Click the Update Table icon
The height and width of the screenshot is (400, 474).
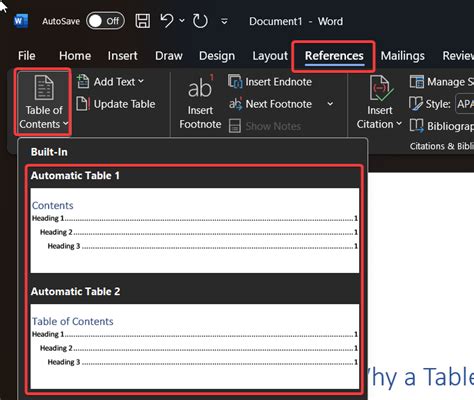point(83,104)
